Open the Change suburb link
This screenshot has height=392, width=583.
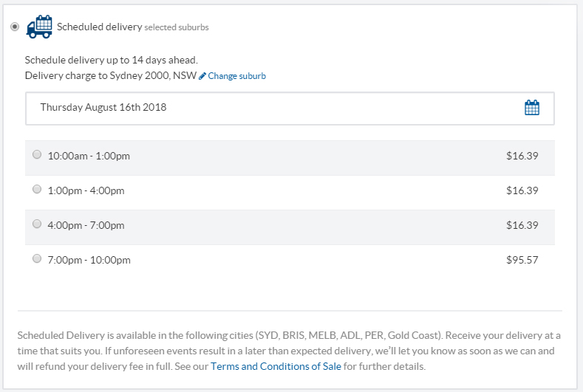coord(237,76)
